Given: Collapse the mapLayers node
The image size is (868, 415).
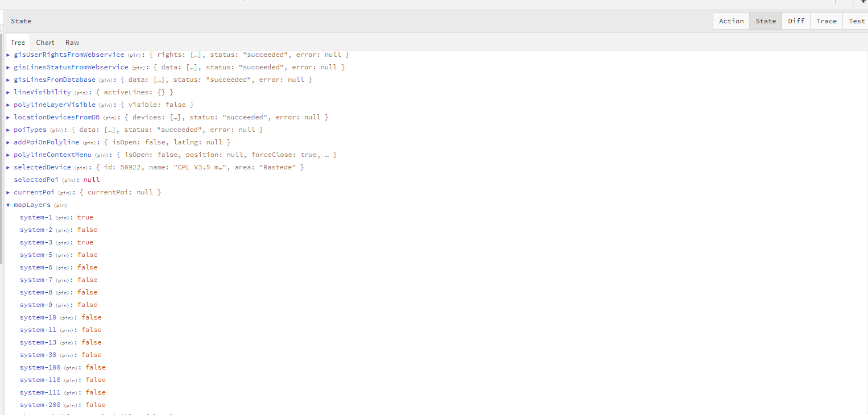Looking at the screenshot, I should coord(8,205).
